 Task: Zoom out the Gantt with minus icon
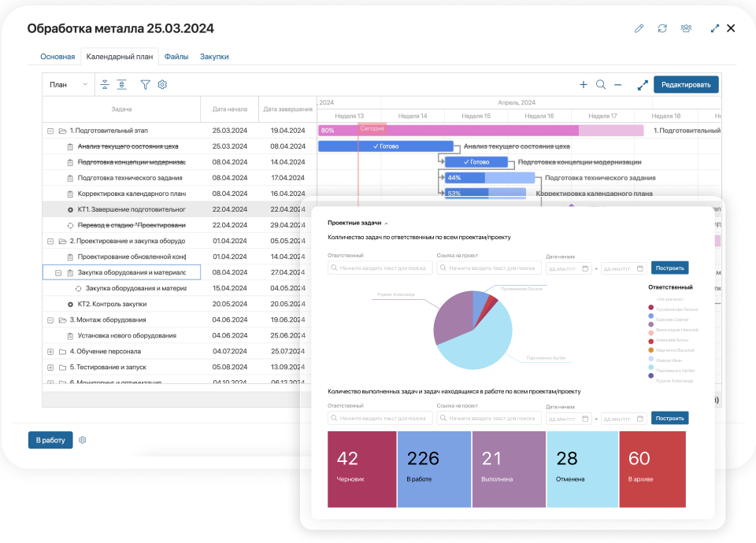coord(618,85)
